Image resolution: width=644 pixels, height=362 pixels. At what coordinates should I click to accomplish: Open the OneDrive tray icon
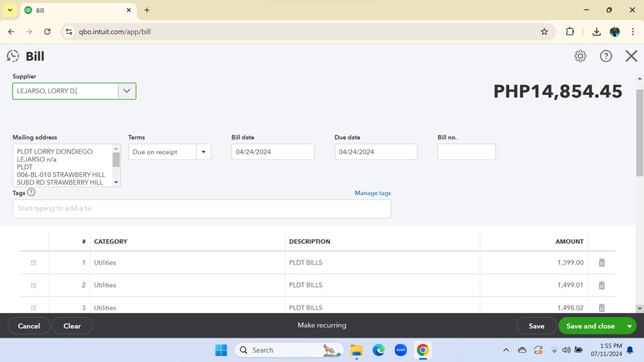522,350
